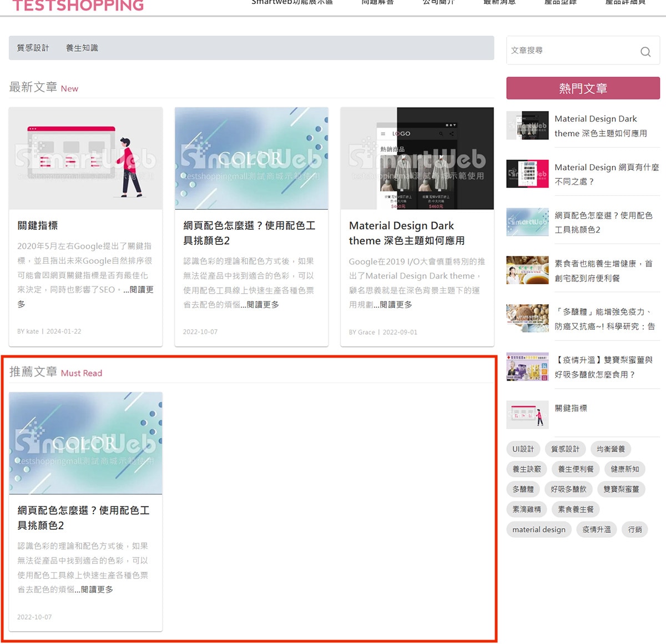
Task: Select the material design tag
Action: coord(538,530)
